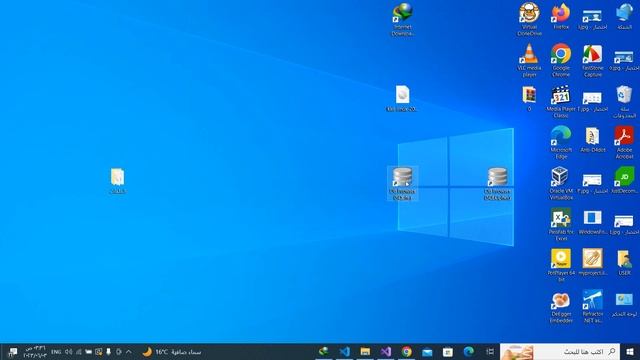Image resolution: width=640 pixels, height=360 pixels.
Task: Open the green JustDecompile shortcut
Action: click(x=624, y=180)
